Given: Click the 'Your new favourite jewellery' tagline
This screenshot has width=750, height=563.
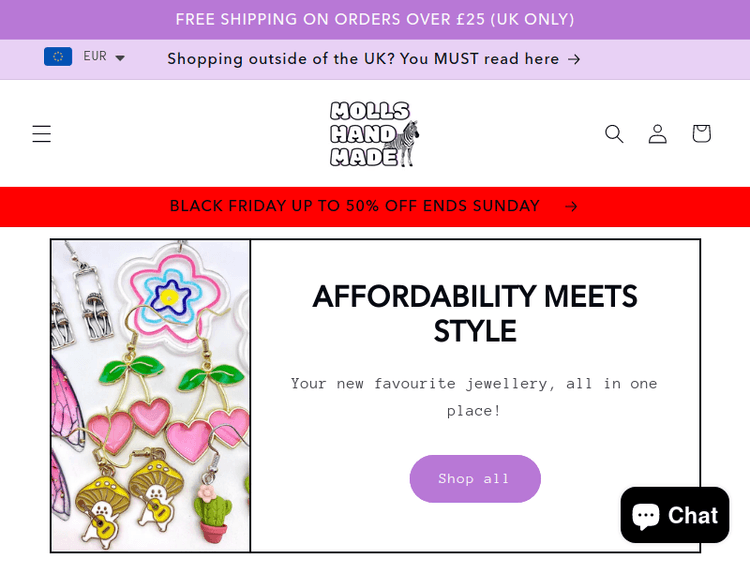Looking at the screenshot, I should pos(475,397).
